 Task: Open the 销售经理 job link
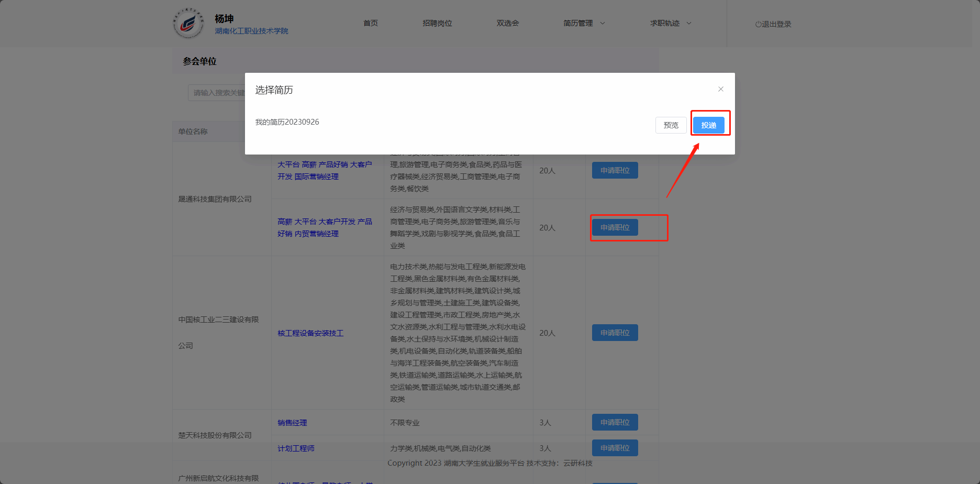click(292, 423)
